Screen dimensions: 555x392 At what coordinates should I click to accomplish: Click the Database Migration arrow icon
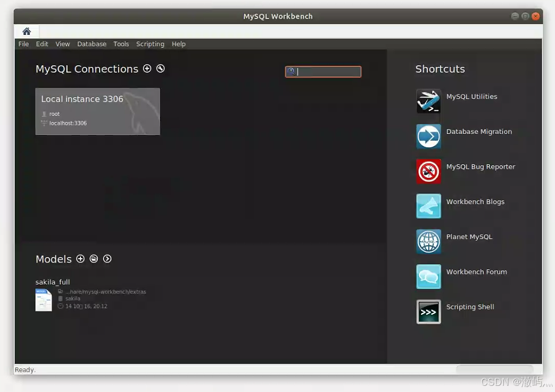[x=429, y=136]
